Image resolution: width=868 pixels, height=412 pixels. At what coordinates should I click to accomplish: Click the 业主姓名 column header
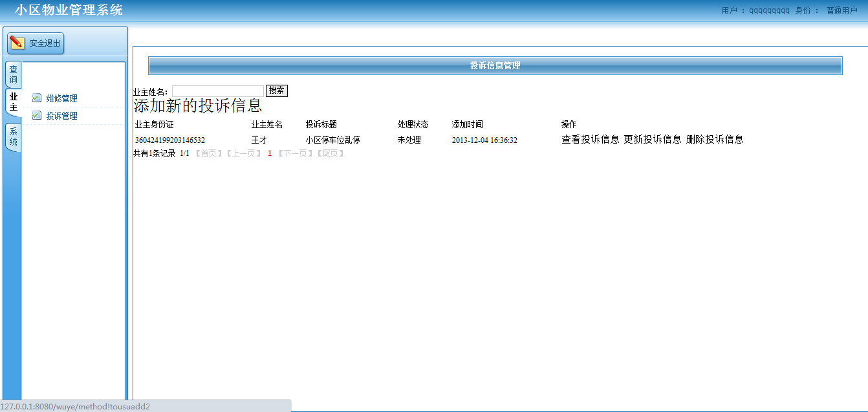pyautogui.click(x=267, y=124)
